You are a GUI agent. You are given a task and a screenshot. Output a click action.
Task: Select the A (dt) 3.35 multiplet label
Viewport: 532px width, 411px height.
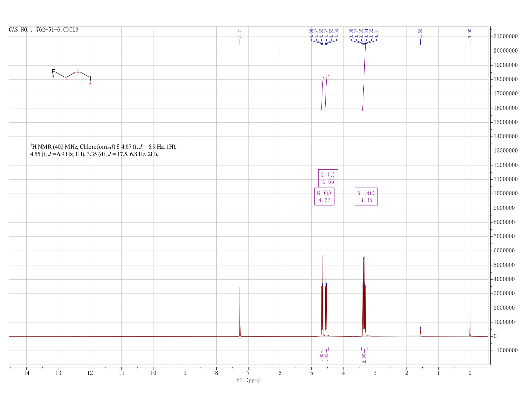click(x=366, y=197)
